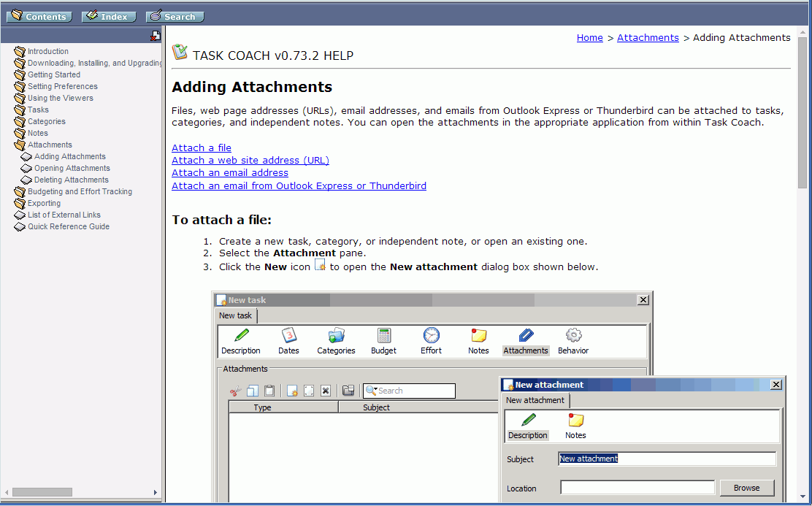Click the inline New icon in step 3
The height and width of the screenshot is (506, 812).
(321, 266)
